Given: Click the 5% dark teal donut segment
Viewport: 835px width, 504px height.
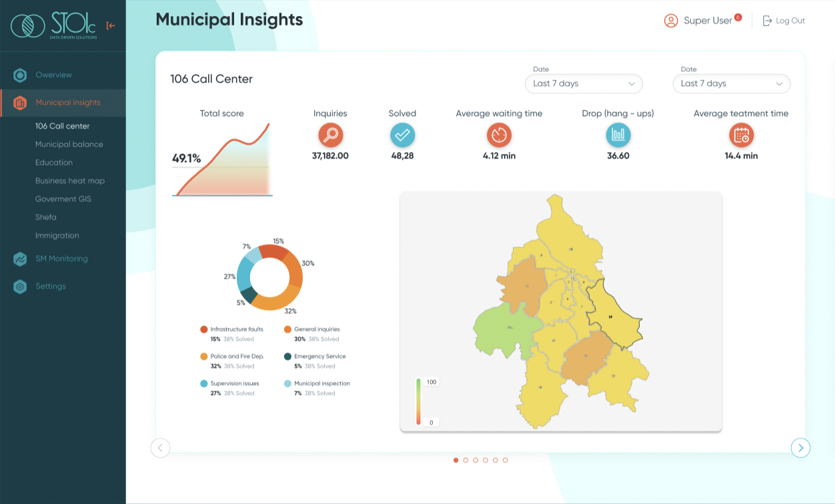Looking at the screenshot, I should point(249,295).
